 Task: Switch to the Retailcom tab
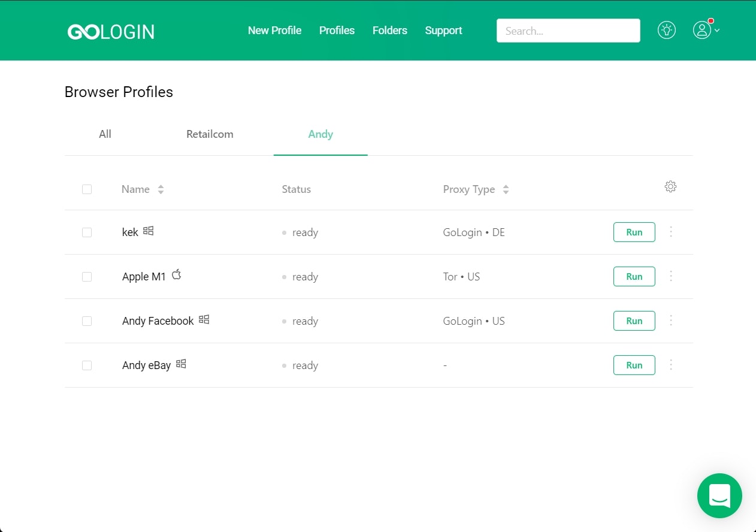[210, 134]
